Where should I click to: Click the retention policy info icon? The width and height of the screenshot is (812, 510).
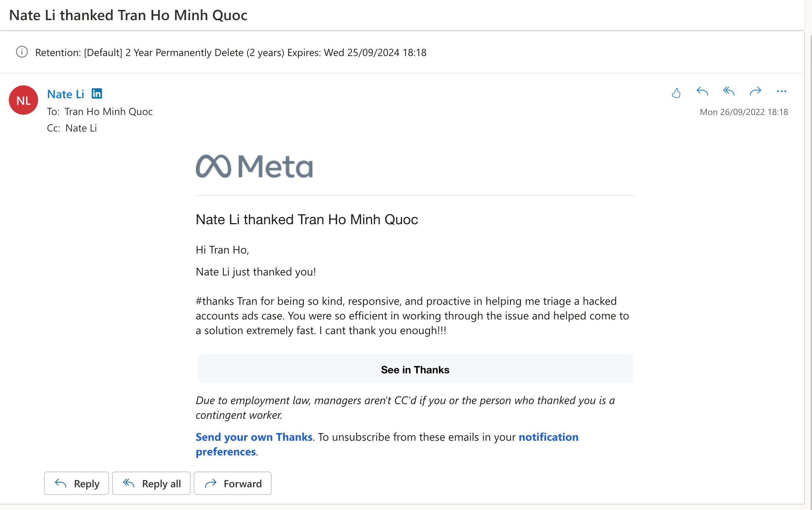(x=22, y=52)
